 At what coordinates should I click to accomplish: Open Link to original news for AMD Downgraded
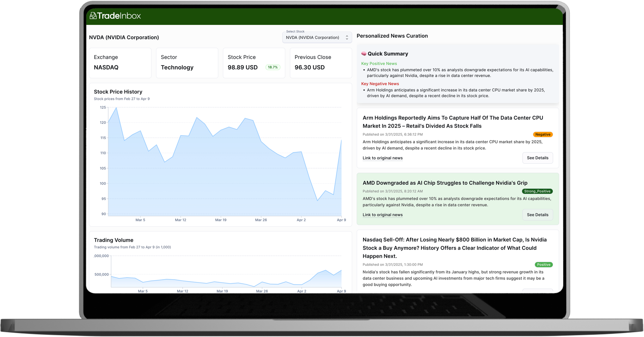382,215
